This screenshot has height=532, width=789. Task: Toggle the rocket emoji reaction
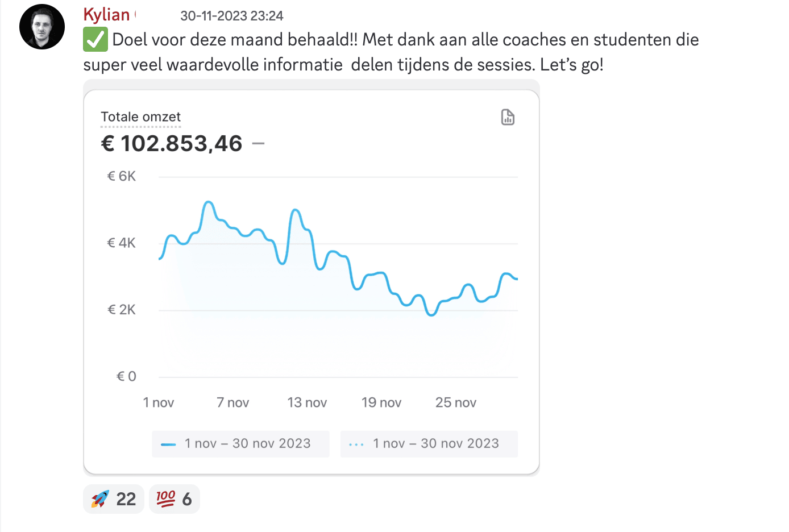coord(114,499)
